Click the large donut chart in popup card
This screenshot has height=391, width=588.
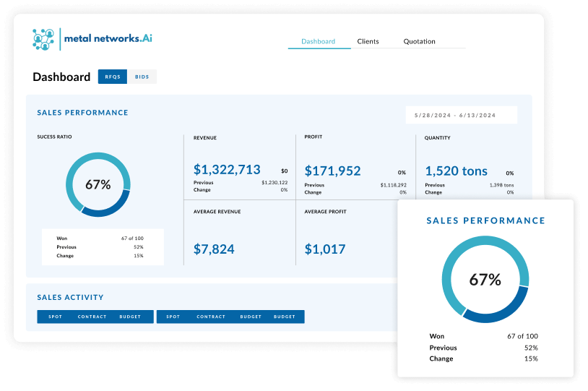point(485,279)
